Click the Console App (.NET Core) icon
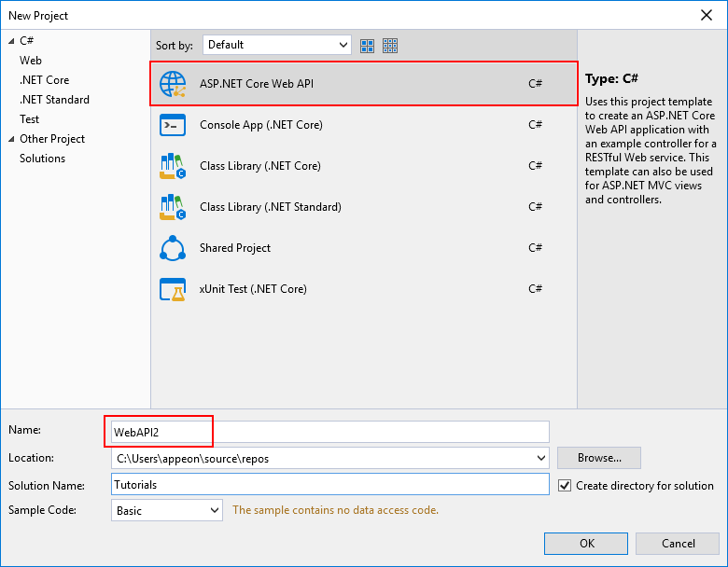Image resolution: width=728 pixels, height=567 pixels. (x=174, y=125)
